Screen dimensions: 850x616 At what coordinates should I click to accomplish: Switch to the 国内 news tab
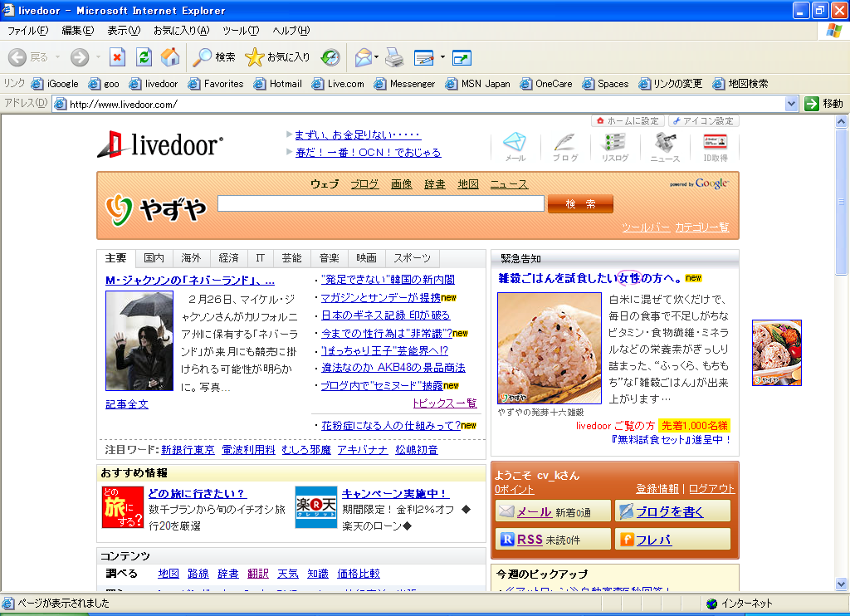tap(154, 258)
